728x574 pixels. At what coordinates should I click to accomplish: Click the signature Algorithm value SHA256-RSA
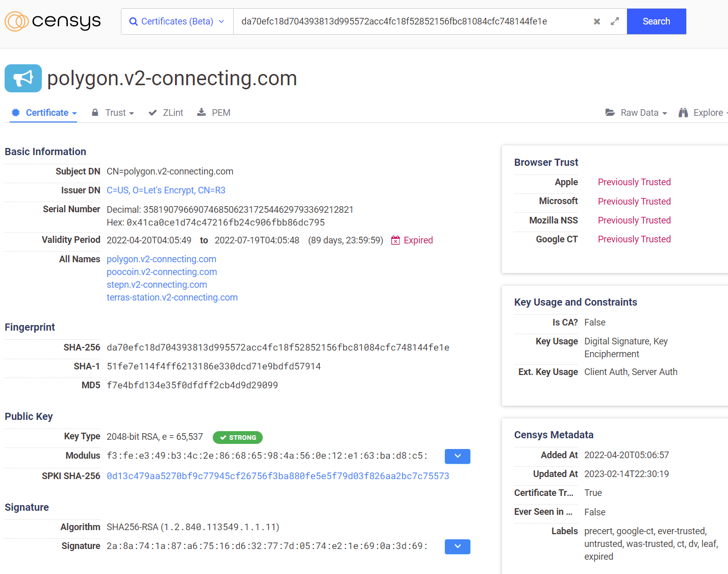pyautogui.click(x=193, y=527)
